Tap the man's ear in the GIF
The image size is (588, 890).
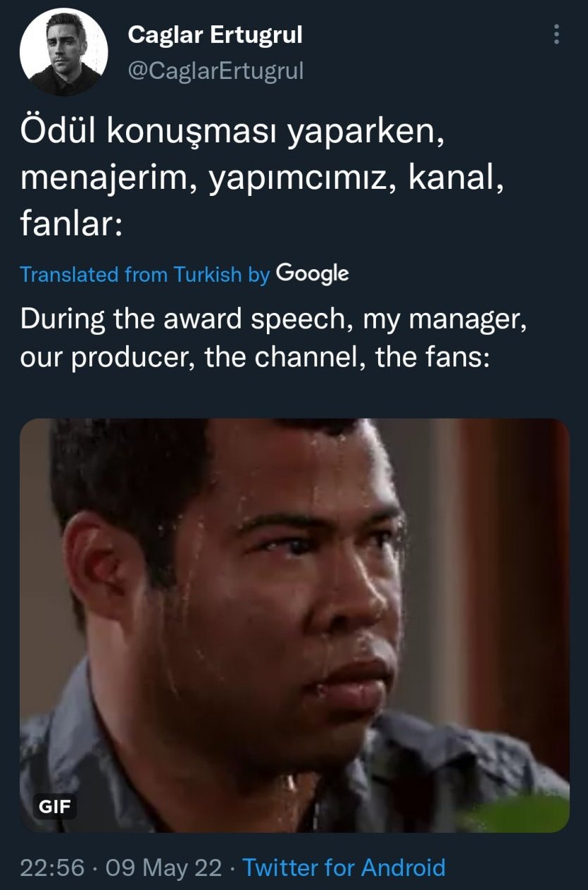(106, 571)
